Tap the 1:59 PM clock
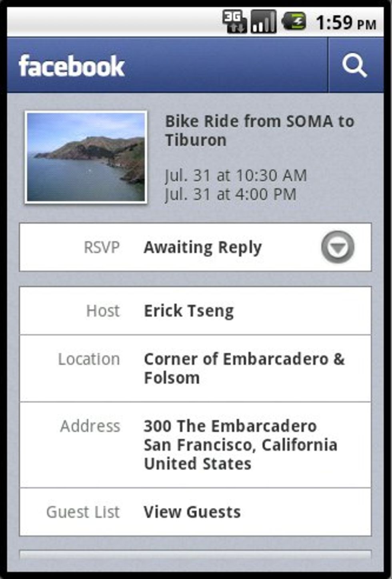Image resolution: width=392 pixels, height=579 pixels. (x=346, y=22)
